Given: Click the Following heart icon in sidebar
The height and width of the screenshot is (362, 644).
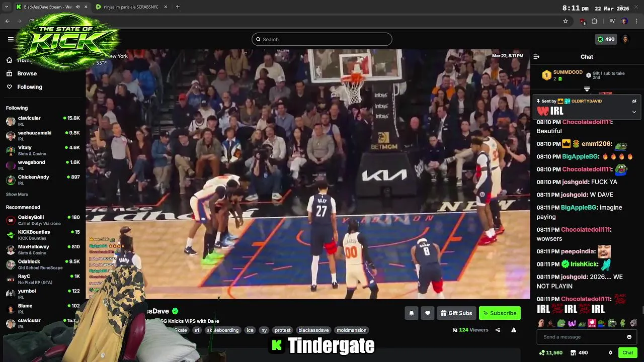Looking at the screenshot, I should pos(9,87).
